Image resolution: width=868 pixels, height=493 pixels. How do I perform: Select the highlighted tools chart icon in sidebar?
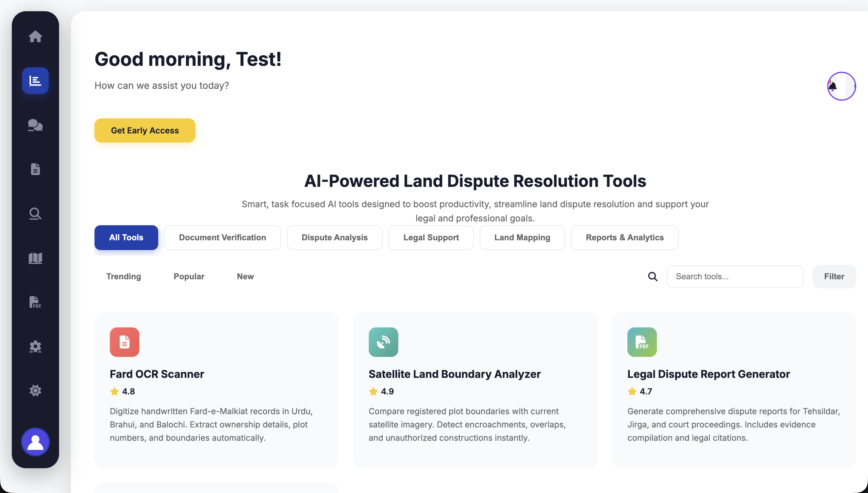[35, 81]
